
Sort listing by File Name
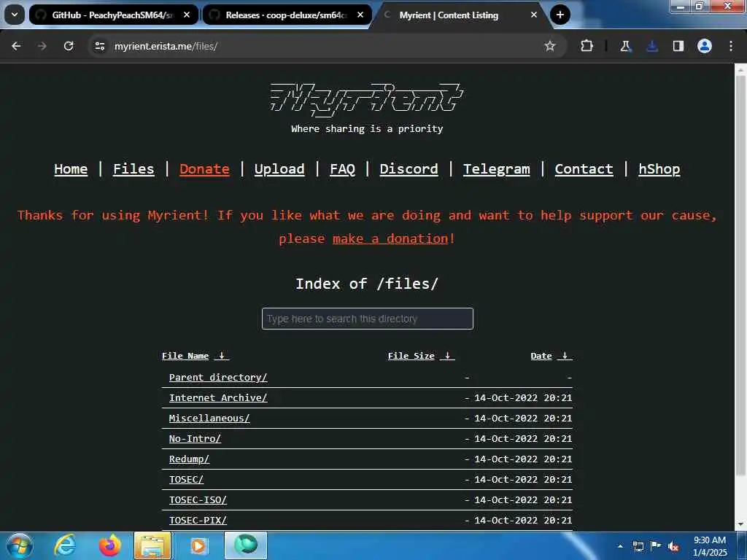click(185, 356)
